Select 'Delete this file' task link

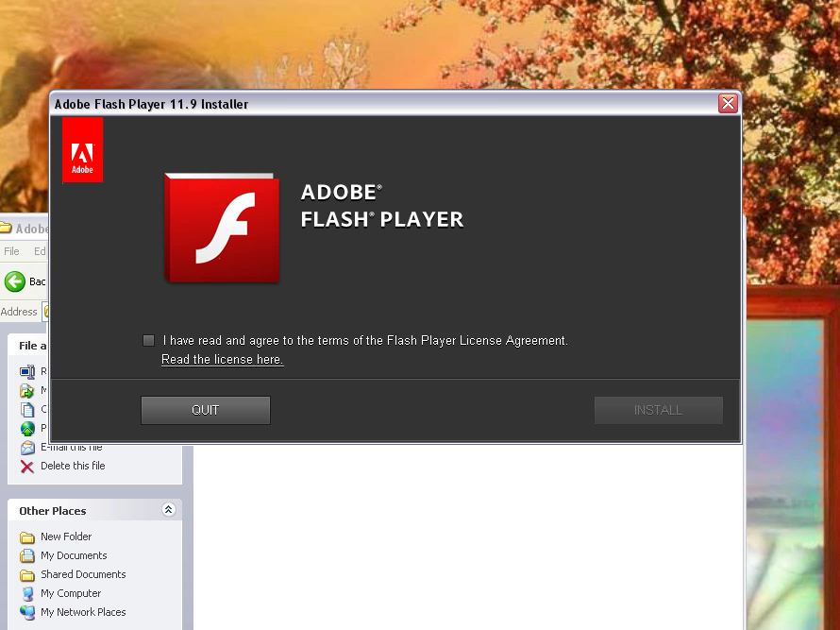[73, 466]
